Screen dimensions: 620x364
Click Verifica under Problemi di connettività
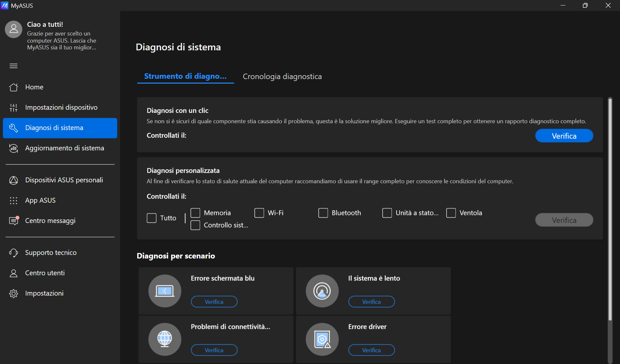click(214, 350)
